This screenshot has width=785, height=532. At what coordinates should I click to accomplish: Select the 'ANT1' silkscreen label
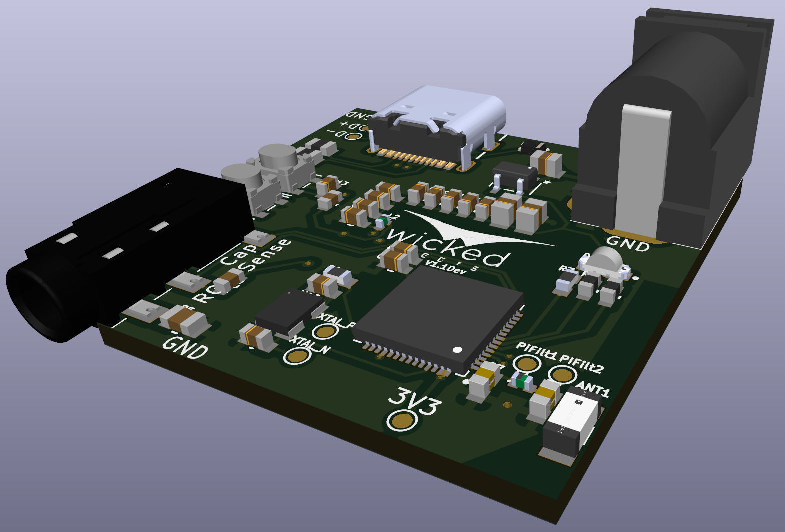[x=593, y=389]
